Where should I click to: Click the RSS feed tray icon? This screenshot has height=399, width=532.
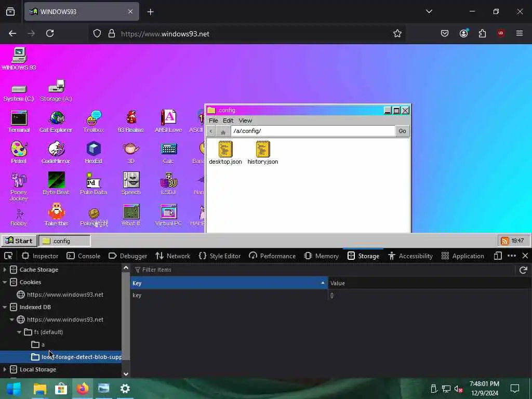505,241
